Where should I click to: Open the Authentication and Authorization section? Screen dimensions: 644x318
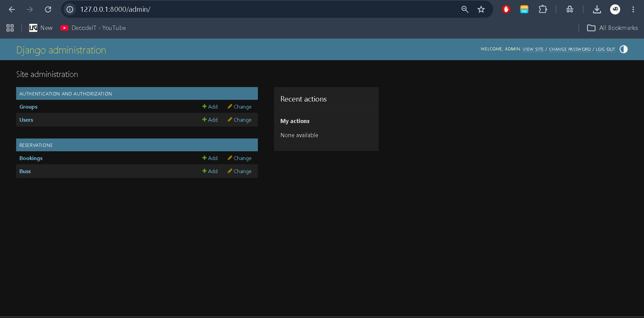(65, 94)
